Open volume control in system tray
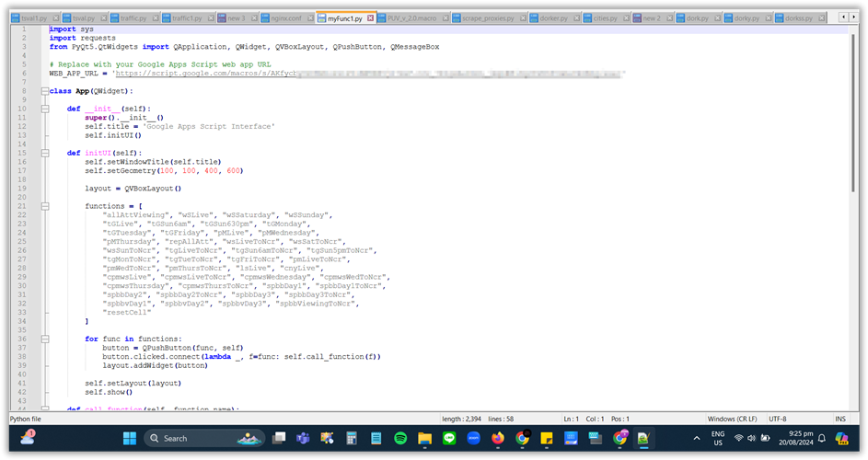 tap(751, 439)
